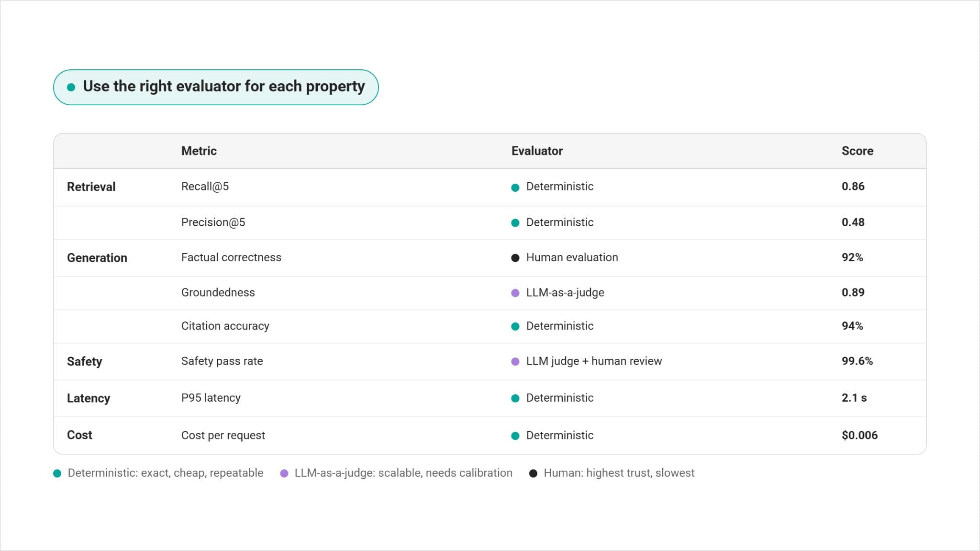Click the Metric column header

(x=199, y=151)
